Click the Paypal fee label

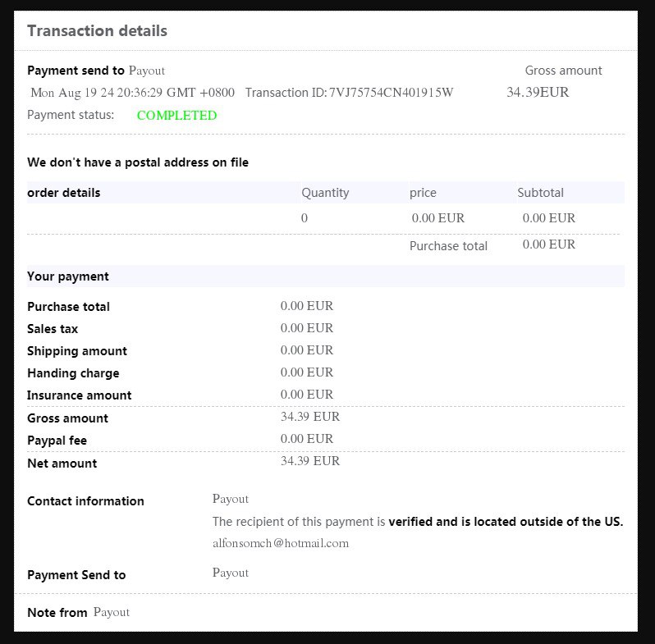pyautogui.click(x=57, y=441)
